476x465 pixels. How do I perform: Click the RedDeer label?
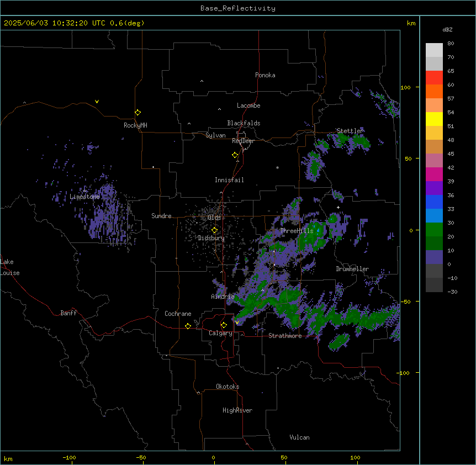pos(243,141)
